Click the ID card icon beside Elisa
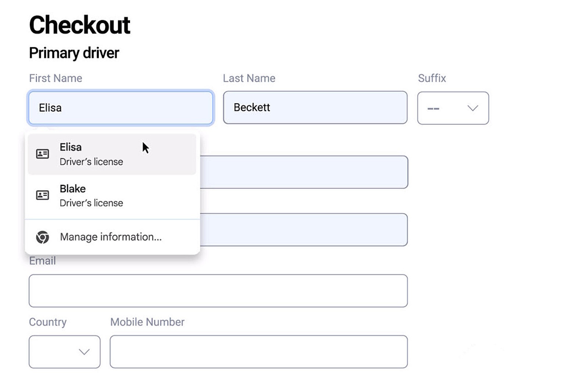Viewport: 588px width, 373px height. tap(42, 154)
